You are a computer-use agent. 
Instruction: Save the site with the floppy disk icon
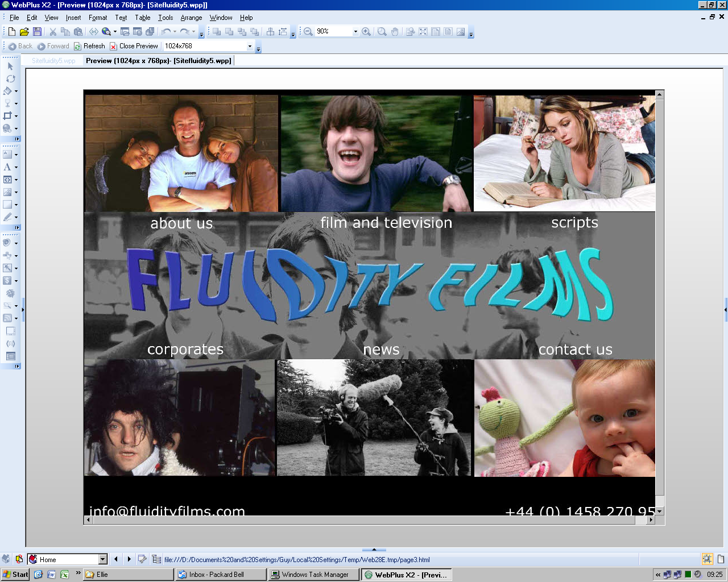click(37, 32)
